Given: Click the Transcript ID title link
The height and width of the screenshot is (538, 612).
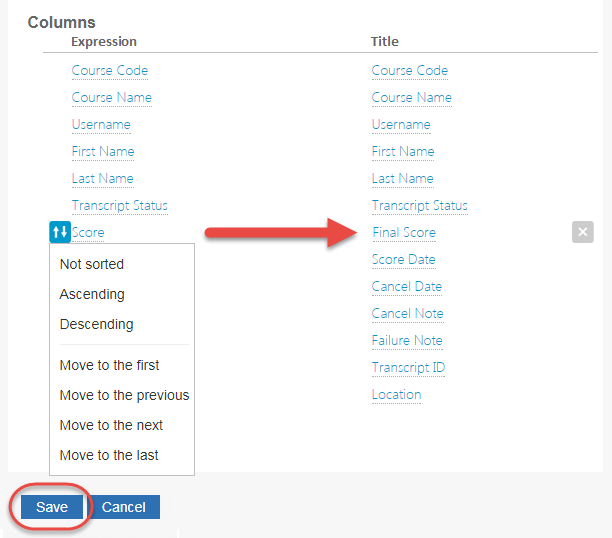Looking at the screenshot, I should (x=409, y=368).
